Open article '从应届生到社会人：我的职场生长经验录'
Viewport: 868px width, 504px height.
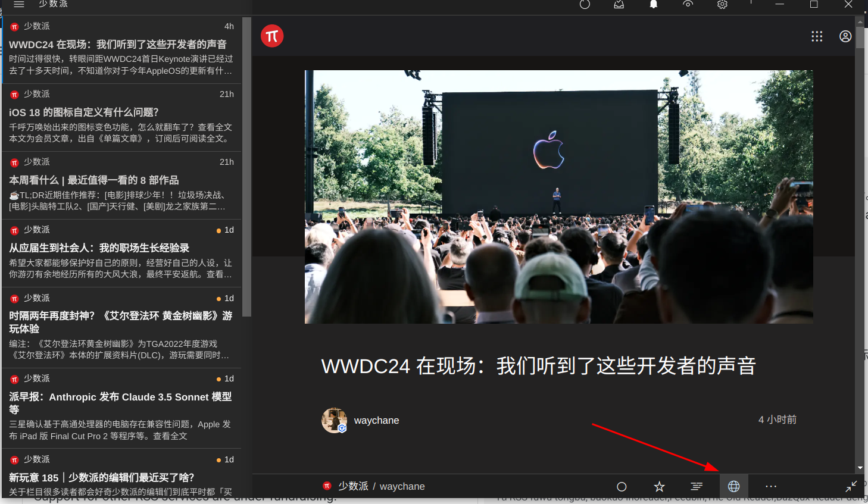click(121, 253)
